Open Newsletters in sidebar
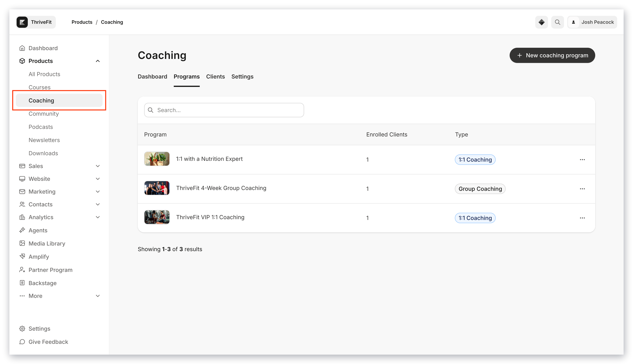Viewport: 633px width, 364px height. [44, 140]
